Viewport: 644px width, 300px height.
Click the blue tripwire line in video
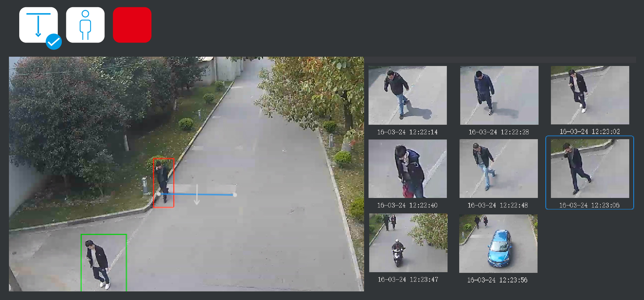click(x=197, y=195)
